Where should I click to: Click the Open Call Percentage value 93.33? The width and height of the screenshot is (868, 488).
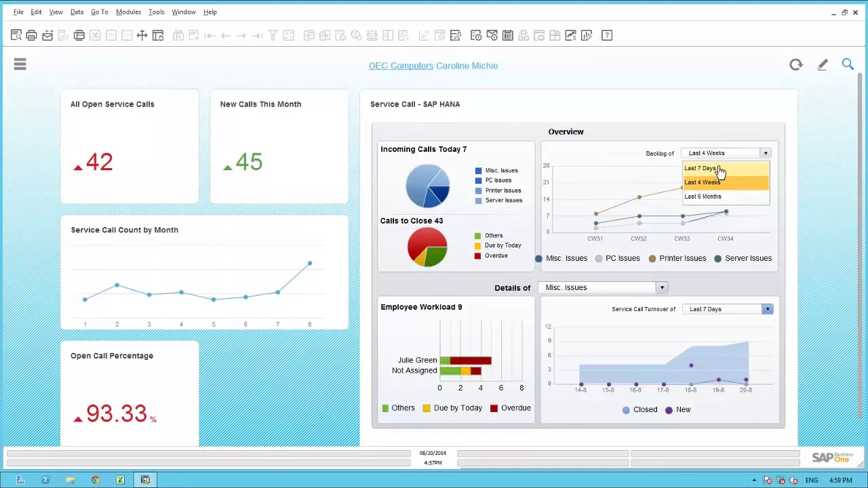[116, 413]
